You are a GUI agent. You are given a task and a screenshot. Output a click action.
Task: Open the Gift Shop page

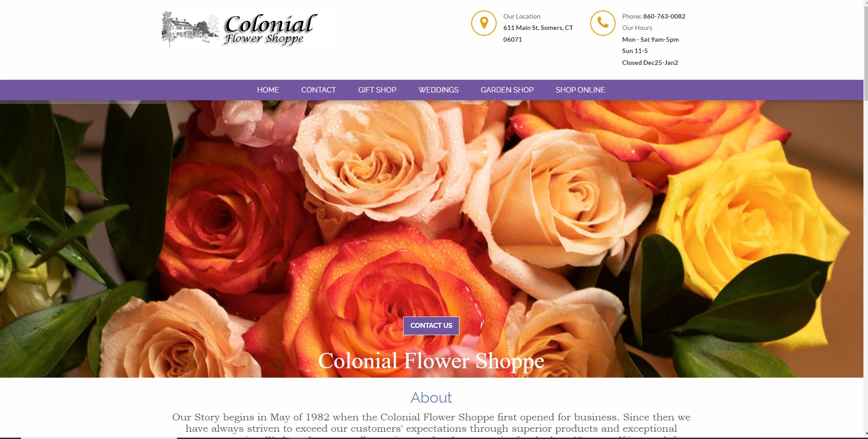pyautogui.click(x=377, y=90)
